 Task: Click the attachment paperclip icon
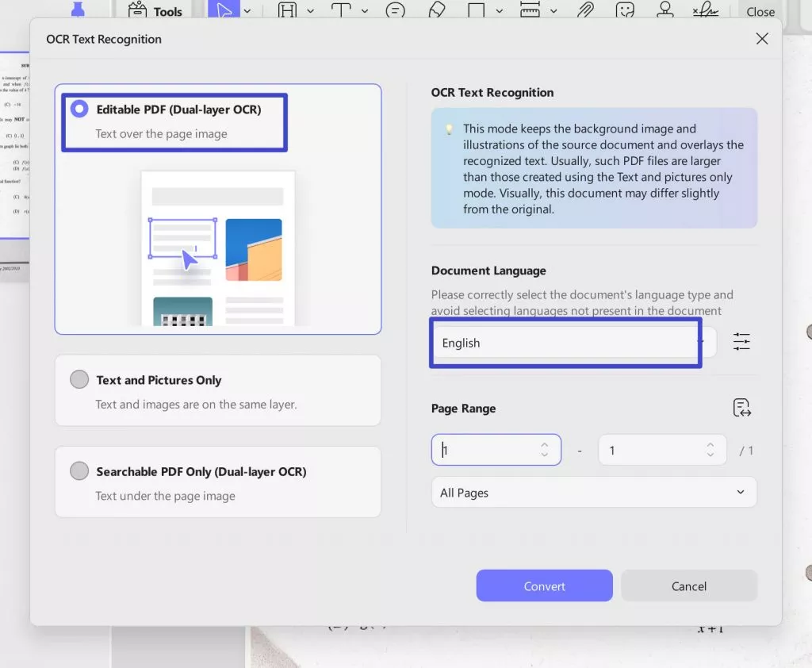coord(585,10)
